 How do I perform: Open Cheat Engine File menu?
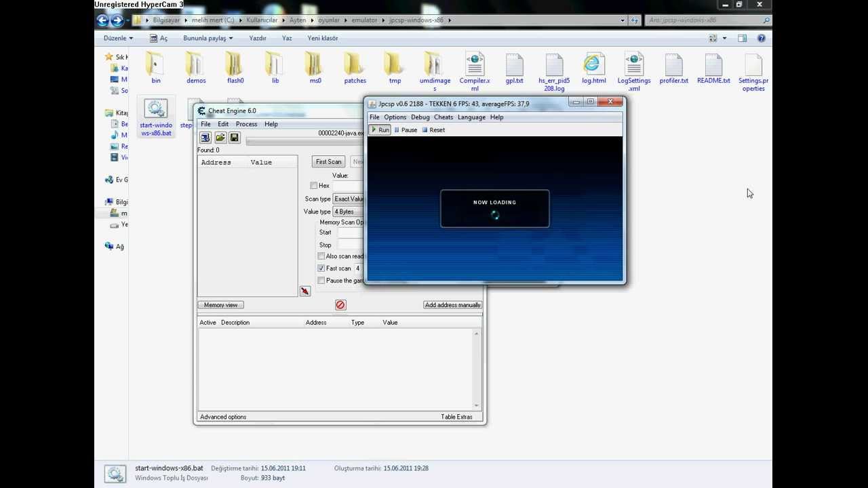(x=205, y=124)
